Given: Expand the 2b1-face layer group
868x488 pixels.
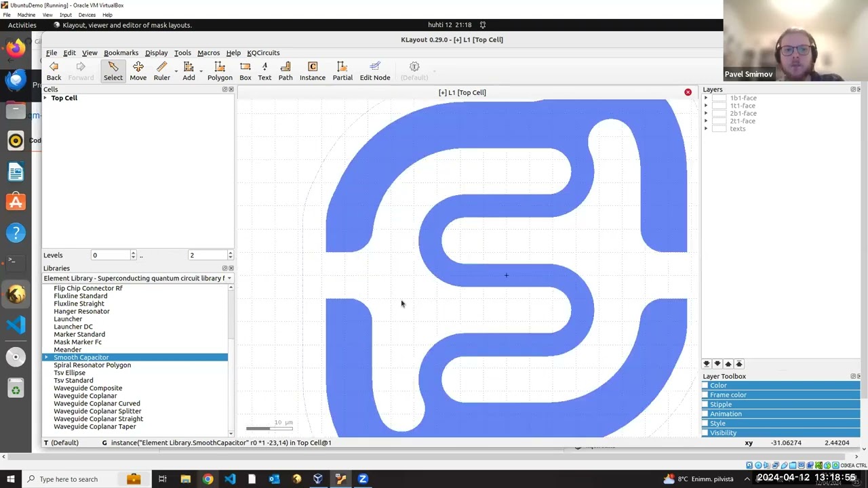Looking at the screenshot, I should (x=706, y=113).
